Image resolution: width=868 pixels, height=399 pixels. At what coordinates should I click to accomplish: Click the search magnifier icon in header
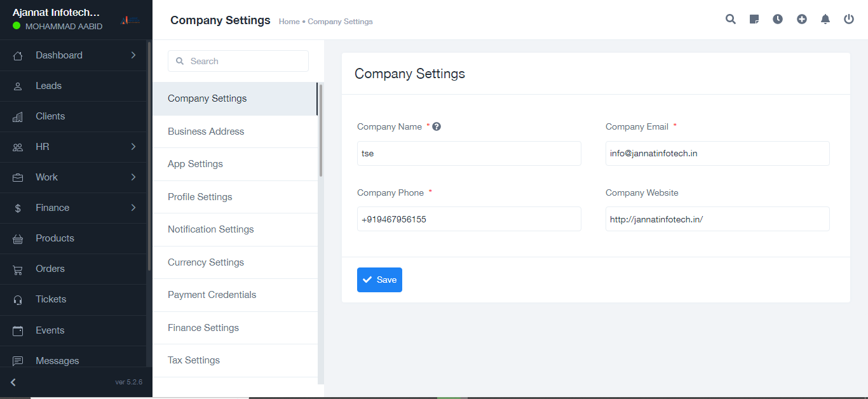pyautogui.click(x=731, y=19)
